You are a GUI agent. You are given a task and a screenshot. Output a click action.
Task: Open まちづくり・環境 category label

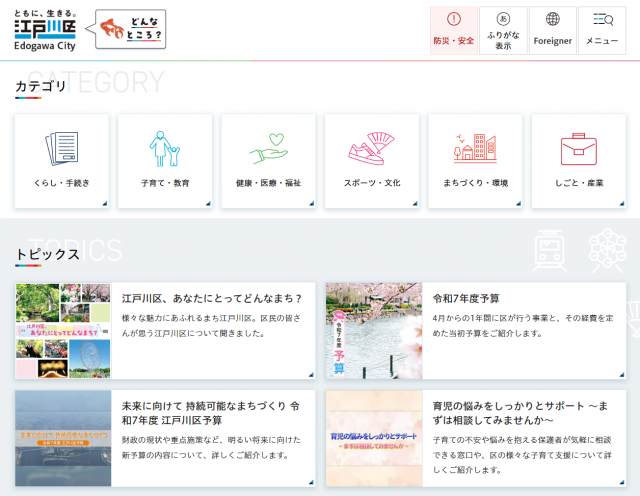point(476,183)
